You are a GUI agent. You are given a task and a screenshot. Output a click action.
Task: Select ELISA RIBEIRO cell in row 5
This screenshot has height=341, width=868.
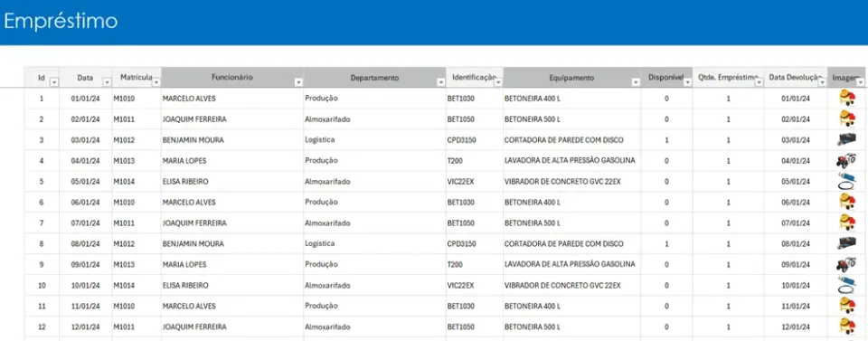click(x=232, y=182)
